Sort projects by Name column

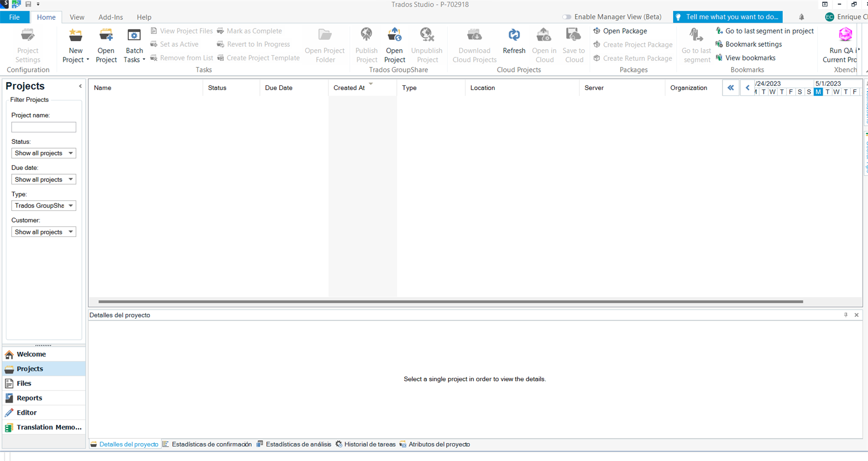[x=146, y=88]
